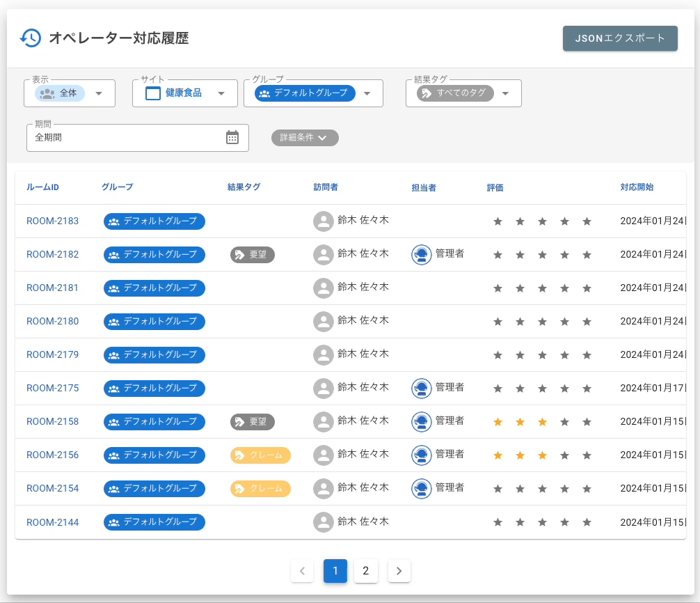This screenshot has height=603, width=700.
Task: Click the 要望 tag chip in ROOM-2158 row
Action: tap(253, 422)
